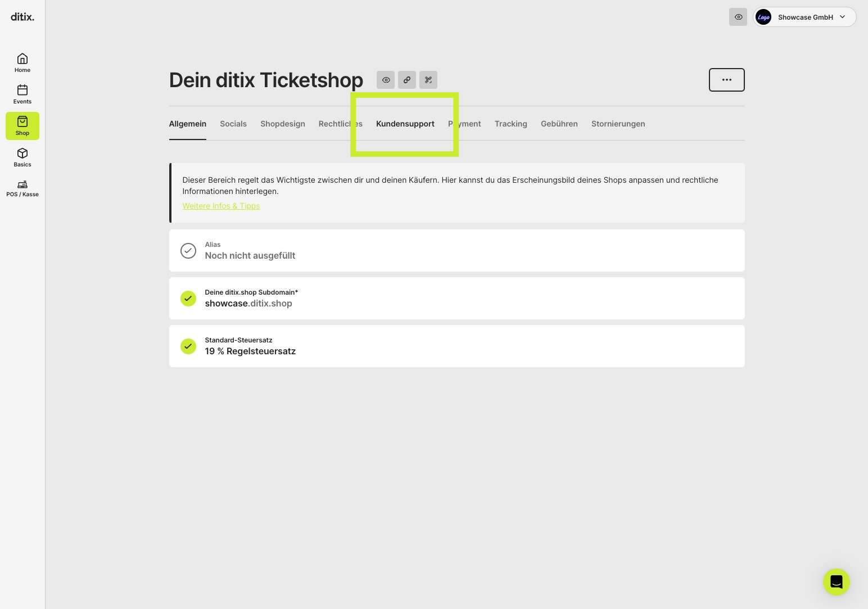
Task: Switch to the Kundensupport tab
Action: [x=405, y=124]
